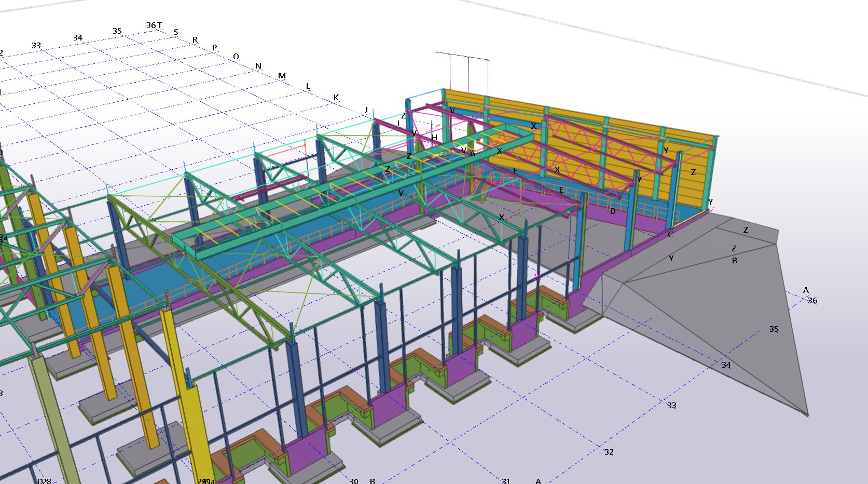
Task: Select grid label E on the truss
Action: point(561,191)
